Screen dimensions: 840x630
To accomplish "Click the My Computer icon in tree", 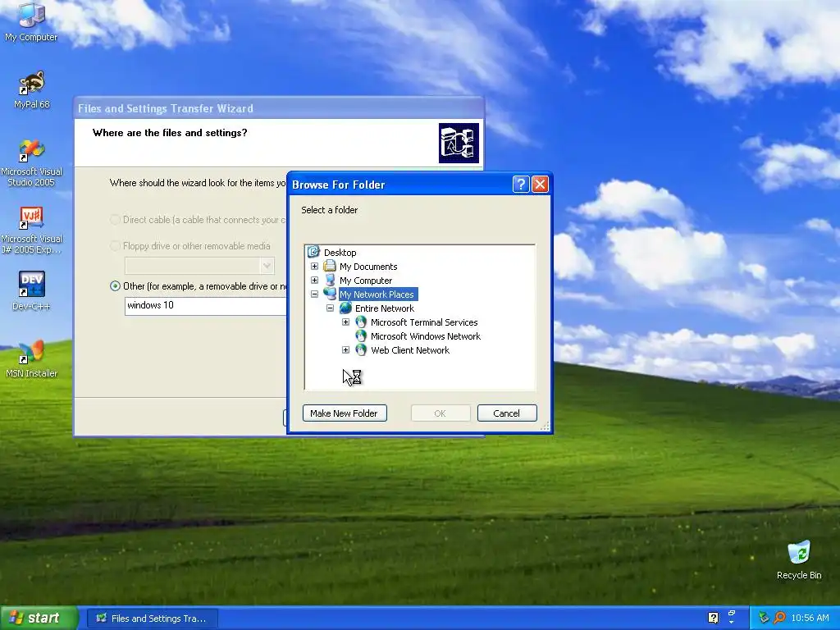I will tap(330, 280).
